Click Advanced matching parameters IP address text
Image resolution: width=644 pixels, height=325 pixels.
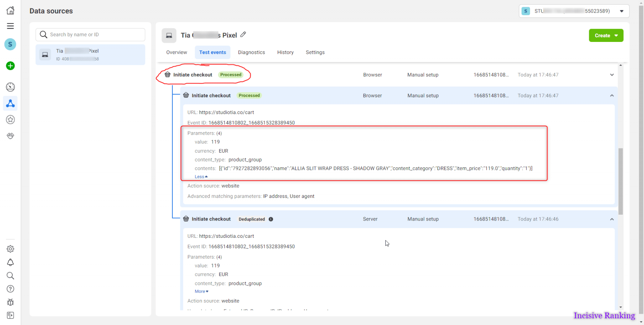tap(251, 196)
